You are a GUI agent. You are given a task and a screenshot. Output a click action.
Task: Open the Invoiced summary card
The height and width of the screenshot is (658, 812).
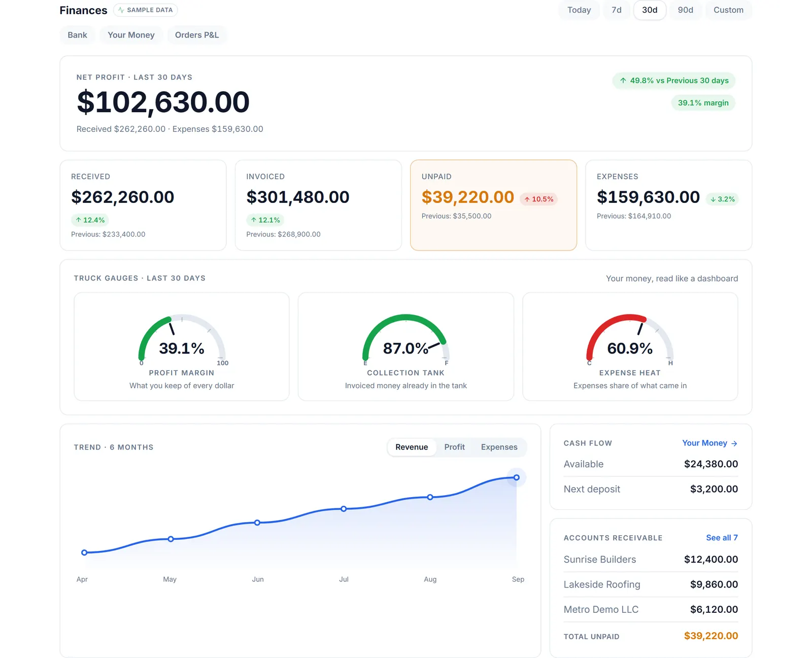318,205
